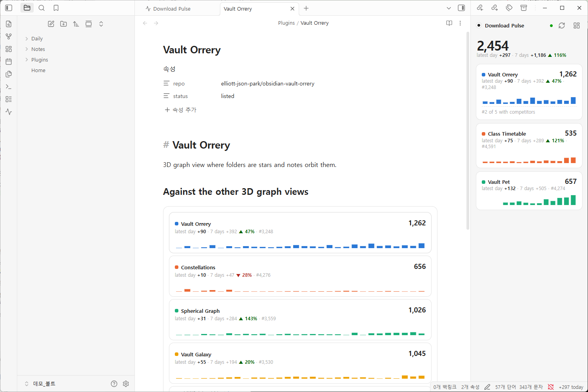Click the repo property value field

[328, 83]
